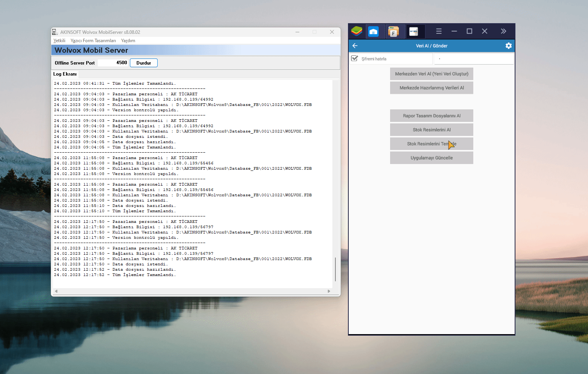This screenshot has height=374, width=588.
Task: Minimize the Wolvox MobilServer window
Action: click(x=297, y=32)
